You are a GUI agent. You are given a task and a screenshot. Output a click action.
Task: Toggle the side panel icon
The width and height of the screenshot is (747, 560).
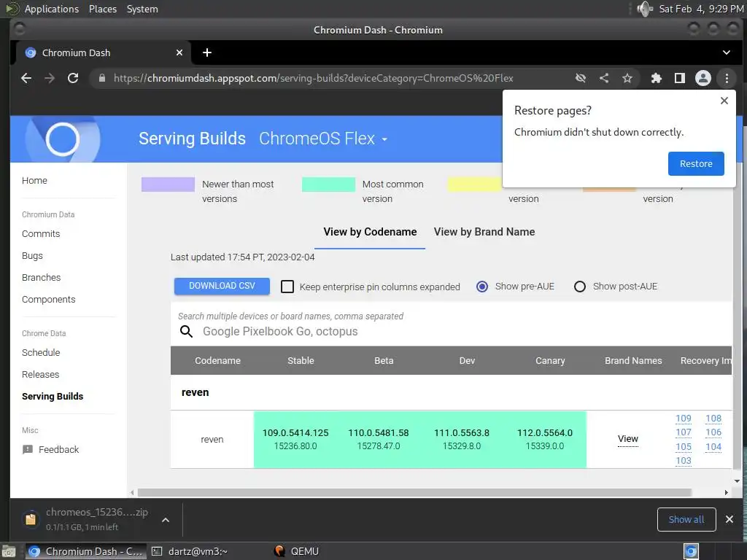(680, 78)
